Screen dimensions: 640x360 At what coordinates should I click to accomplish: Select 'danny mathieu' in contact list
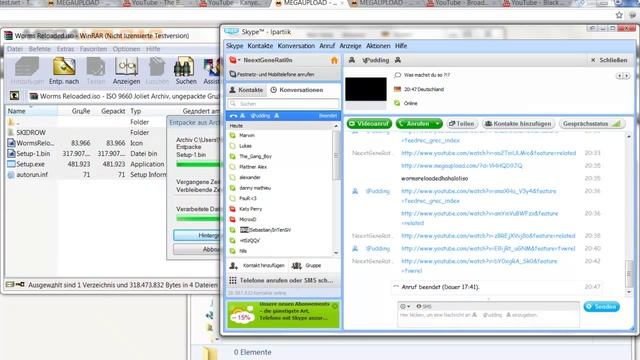(x=255, y=188)
